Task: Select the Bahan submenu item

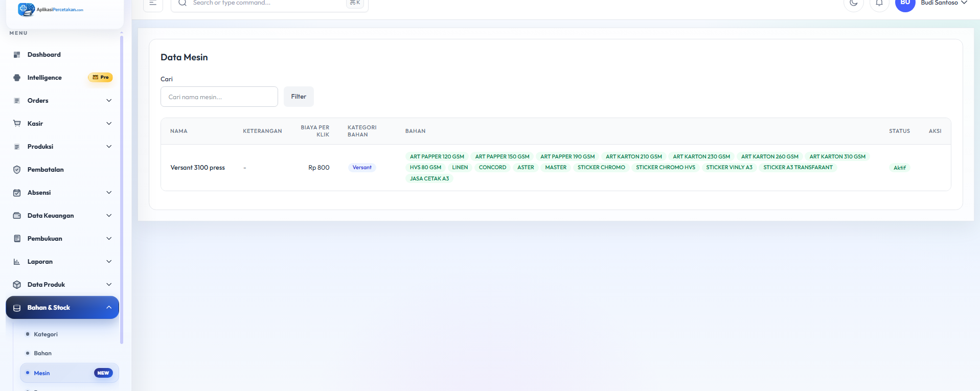Action: tap(69, 353)
